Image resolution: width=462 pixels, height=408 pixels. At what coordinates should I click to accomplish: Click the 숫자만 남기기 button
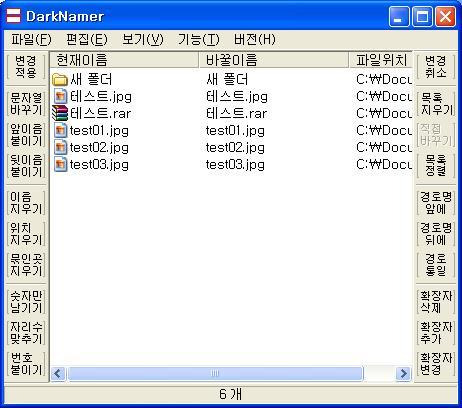tap(26, 302)
